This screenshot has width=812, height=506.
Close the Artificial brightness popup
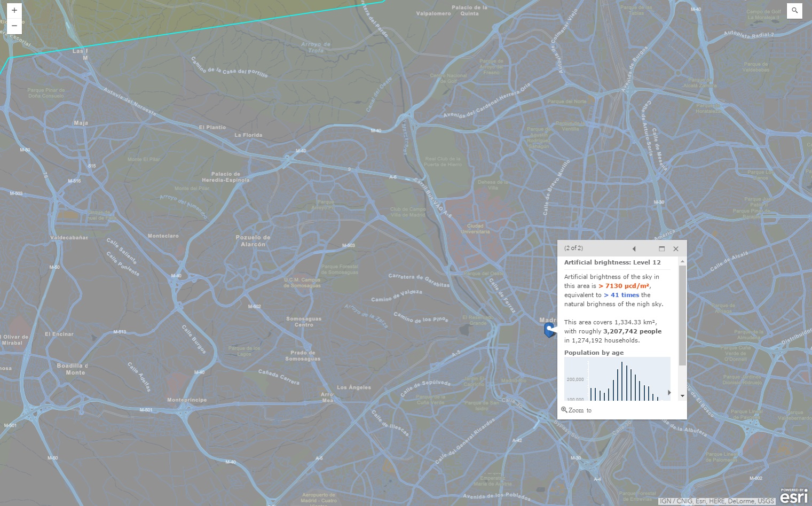676,248
